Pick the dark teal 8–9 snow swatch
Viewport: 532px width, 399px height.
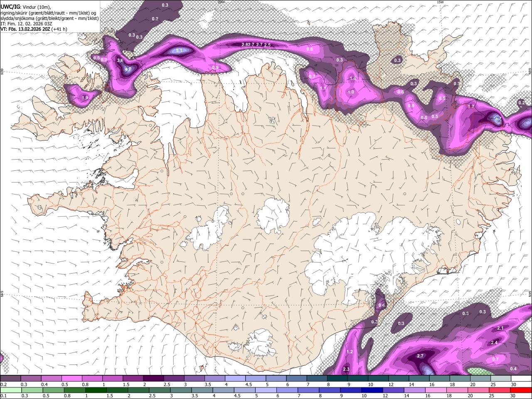[338, 379]
